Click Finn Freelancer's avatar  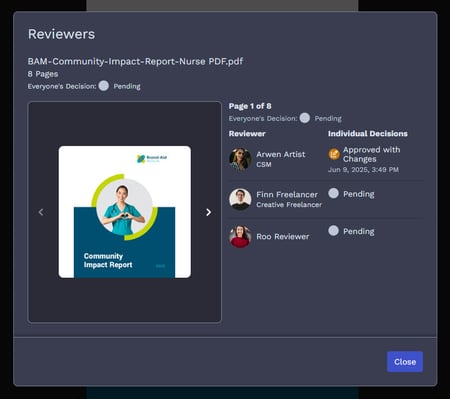click(240, 199)
